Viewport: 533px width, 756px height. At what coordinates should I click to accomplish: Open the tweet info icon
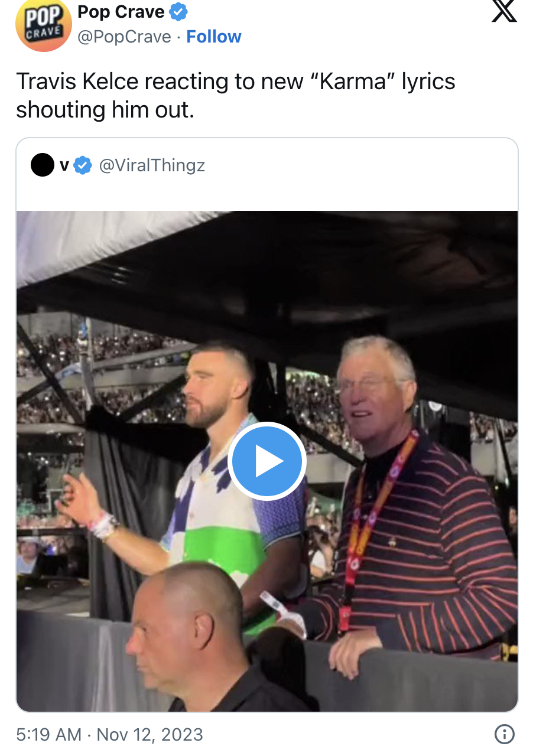504,734
